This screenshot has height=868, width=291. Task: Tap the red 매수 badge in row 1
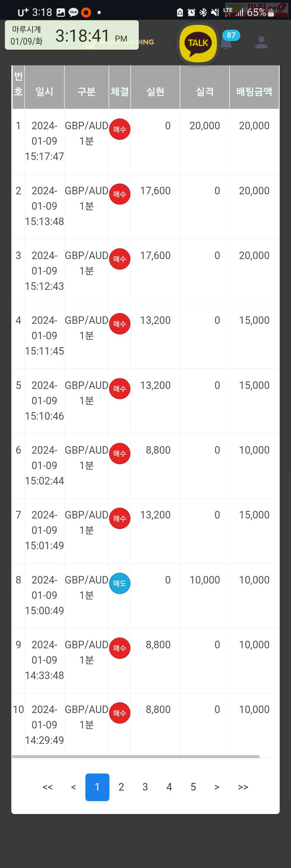pyautogui.click(x=120, y=129)
